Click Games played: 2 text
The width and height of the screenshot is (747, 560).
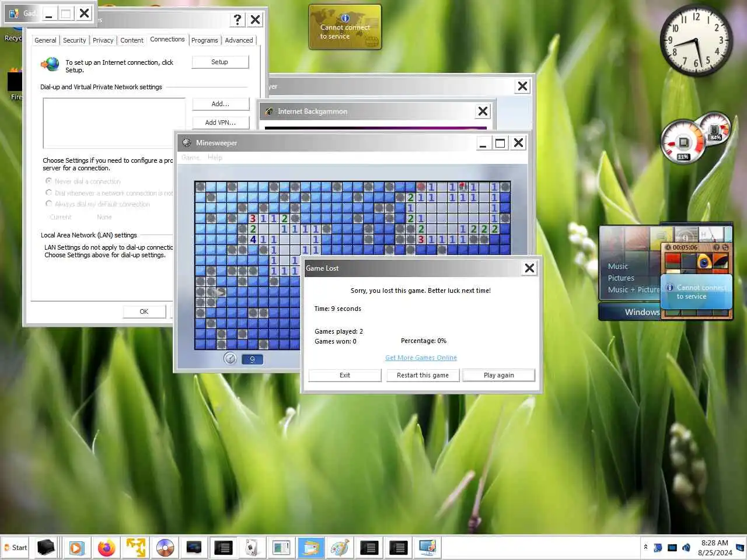pyautogui.click(x=339, y=331)
